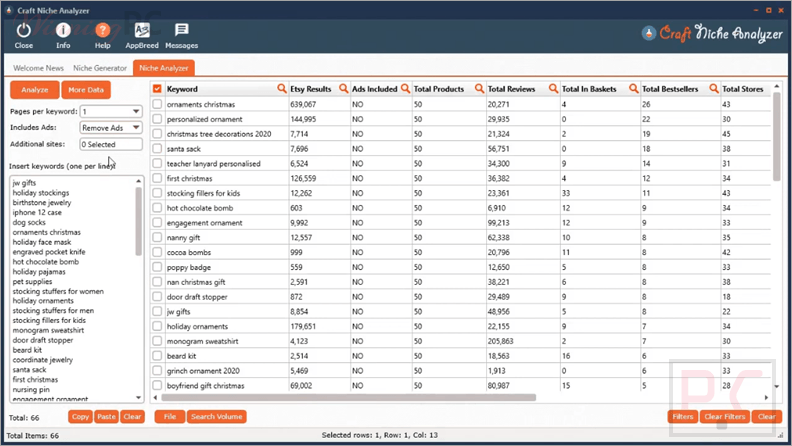The image size is (792, 446).
Task: Sort by the Total Stores column header
Action: click(x=742, y=89)
